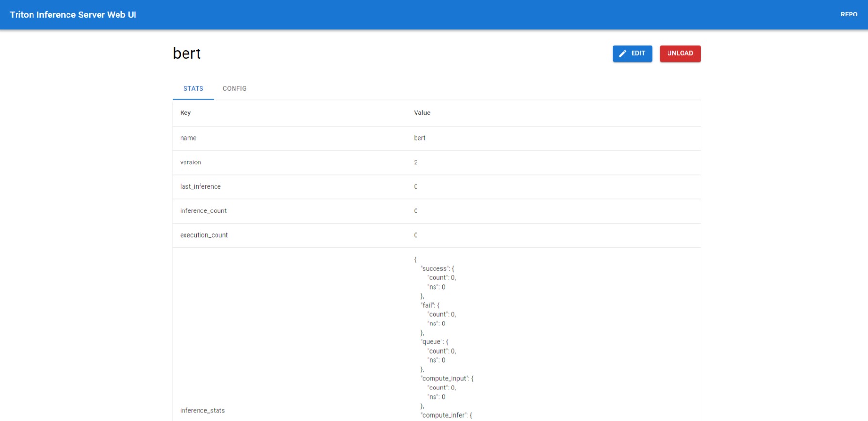The image size is (868, 421).
Task: Click the Value column header
Action: click(x=422, y=113)
